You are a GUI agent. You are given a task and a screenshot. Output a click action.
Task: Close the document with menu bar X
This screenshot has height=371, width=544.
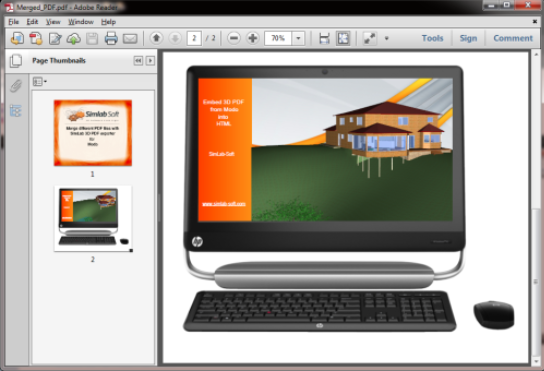click(535, 22)
